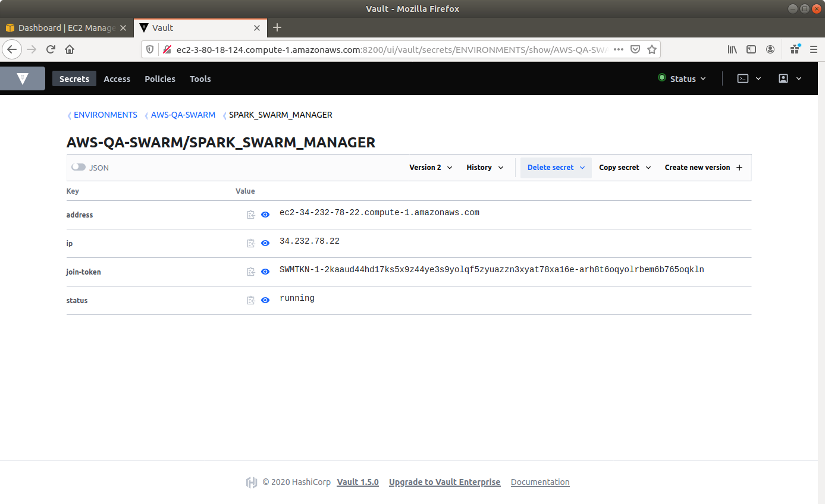Image resolution: width=825 pixels, height=504 pixels.
Task: Copy the address value with clipboard icon
Action: (251, 215)
